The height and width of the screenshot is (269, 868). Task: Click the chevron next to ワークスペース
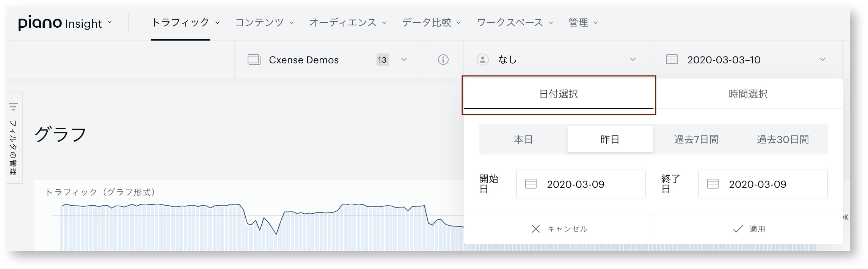click(551, 23)
